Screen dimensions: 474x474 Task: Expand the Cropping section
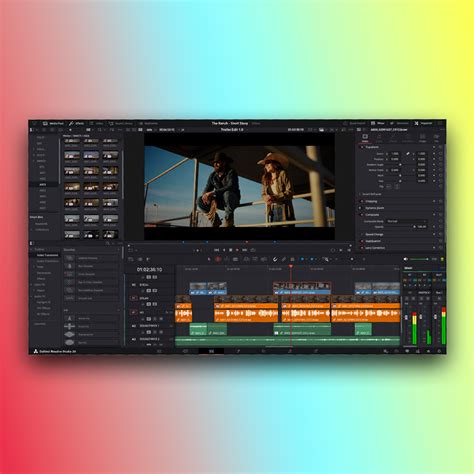click(371, 201)
